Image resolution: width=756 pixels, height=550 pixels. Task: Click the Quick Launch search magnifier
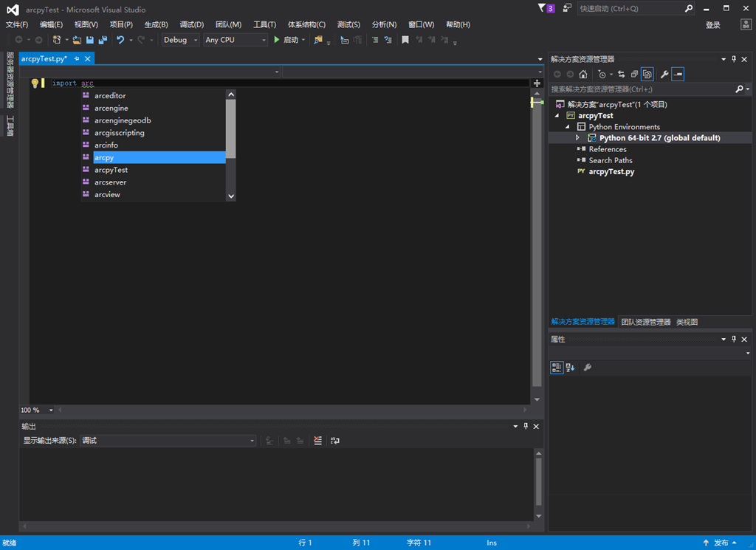[689, 8]
